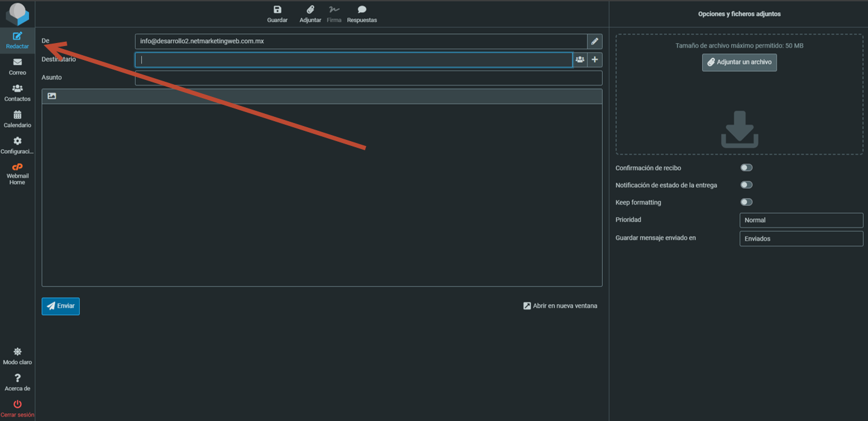The width and height of the screenshot is (868, 421).
Task: Click the insert image icon in editor
Action: coord(51,96)
